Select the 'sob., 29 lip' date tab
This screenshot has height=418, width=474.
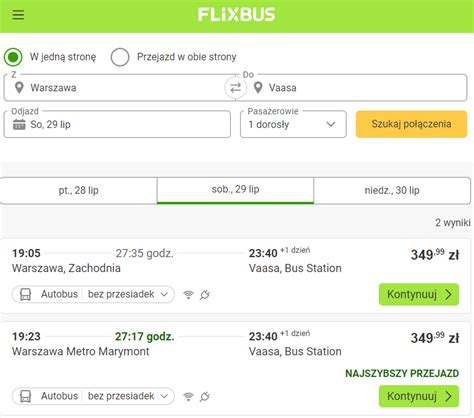235,190
